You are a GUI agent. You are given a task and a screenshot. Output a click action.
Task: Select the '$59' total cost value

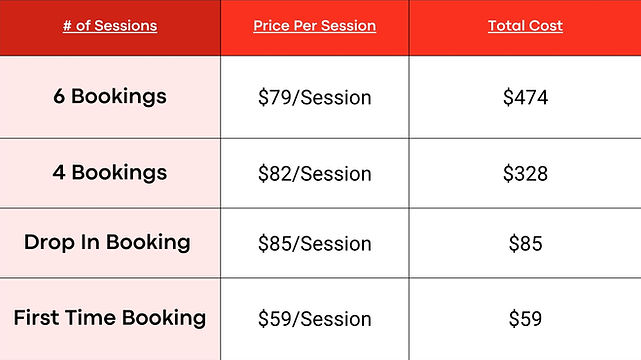(x=525, y=319)
